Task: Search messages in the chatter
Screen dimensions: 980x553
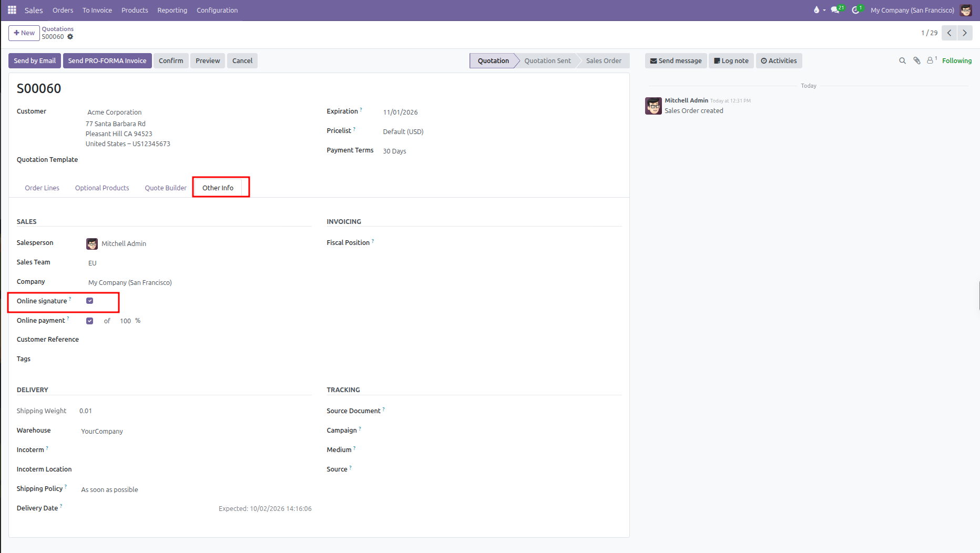Action: pos(902,61)
